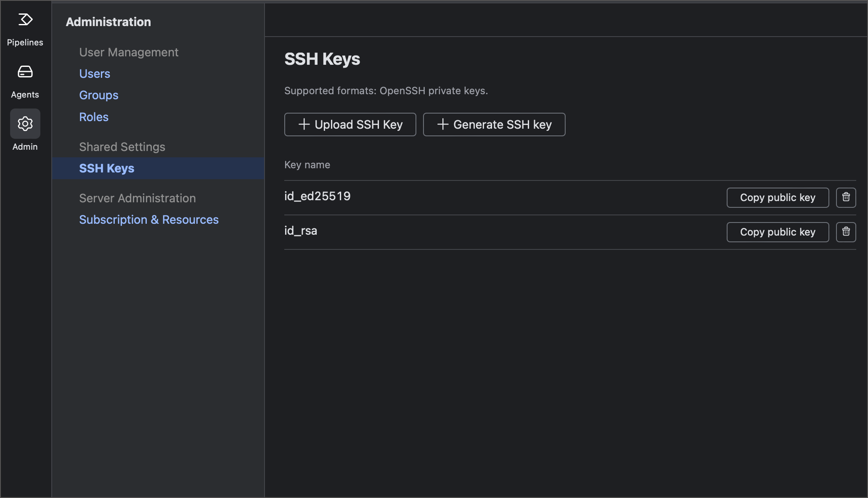Select the Admin gear icon
The image size is (868, 498).
25,124
